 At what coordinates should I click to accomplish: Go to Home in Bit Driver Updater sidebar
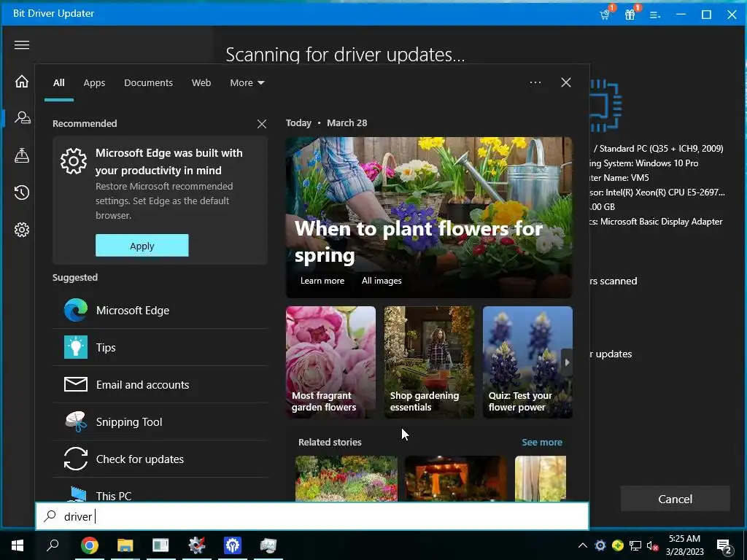click(x=22, y=82)
